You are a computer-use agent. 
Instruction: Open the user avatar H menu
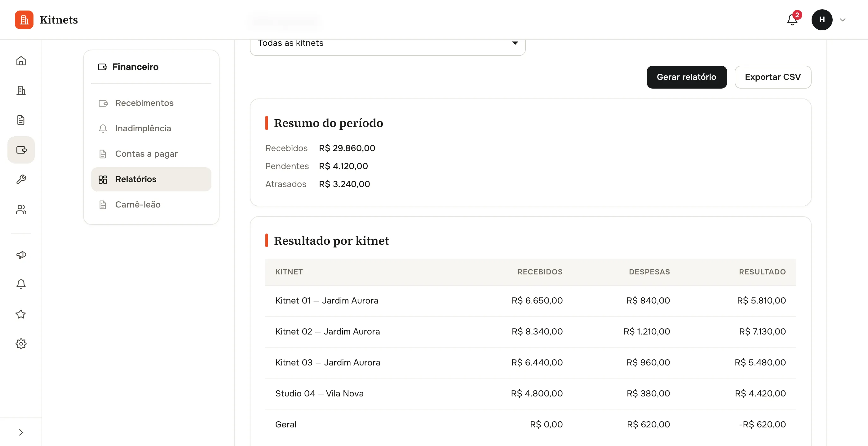tap(822, 20)
